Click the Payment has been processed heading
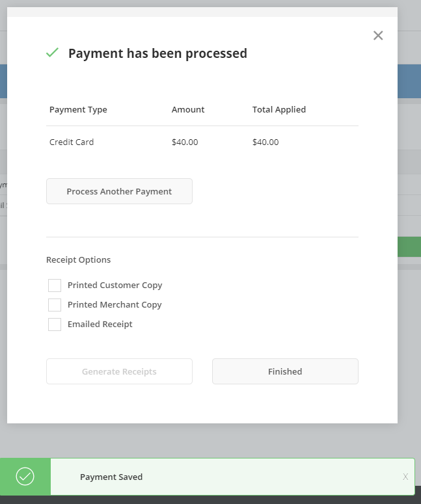This screenshot has width=421, height=504. pos(157,53)
